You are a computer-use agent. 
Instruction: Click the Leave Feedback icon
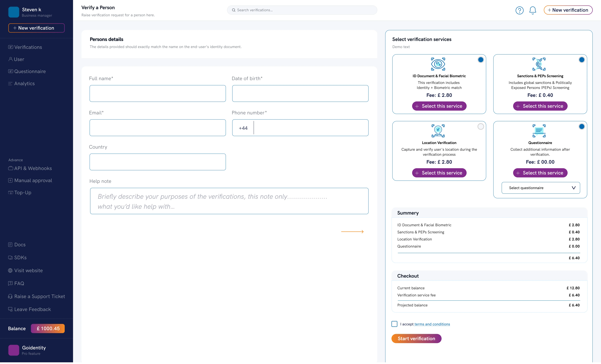10,309
